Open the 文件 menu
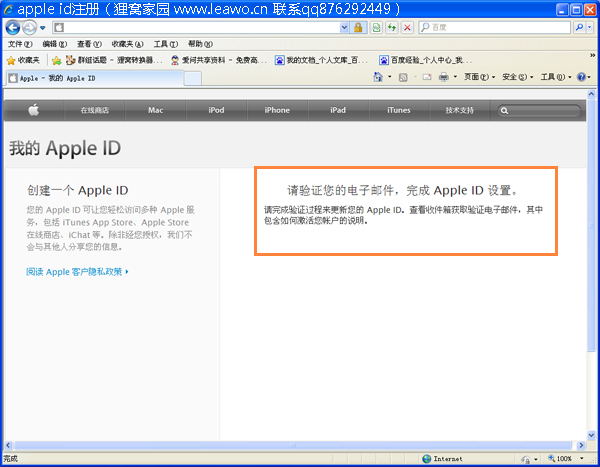This screenshot has height=467, width=600. 20,44
